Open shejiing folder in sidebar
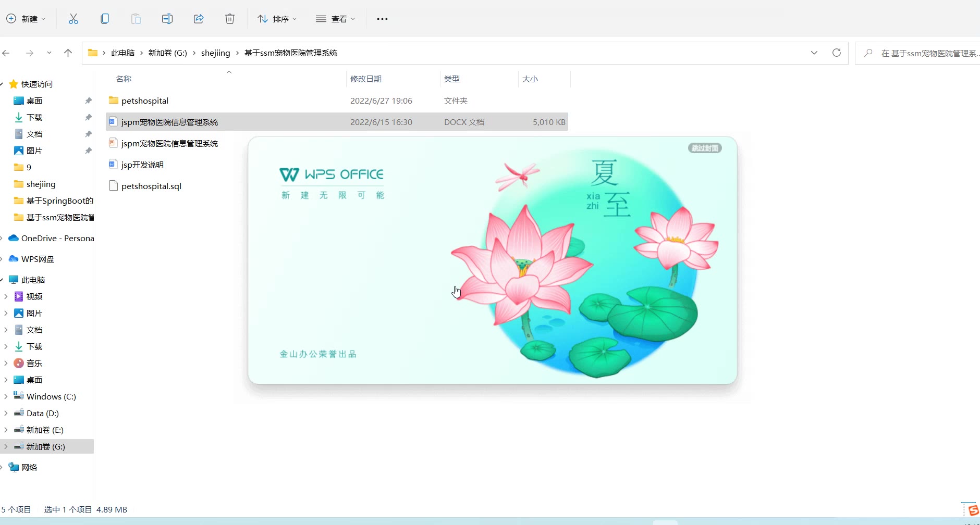This screenshot has height=525, width=980. 41,184
